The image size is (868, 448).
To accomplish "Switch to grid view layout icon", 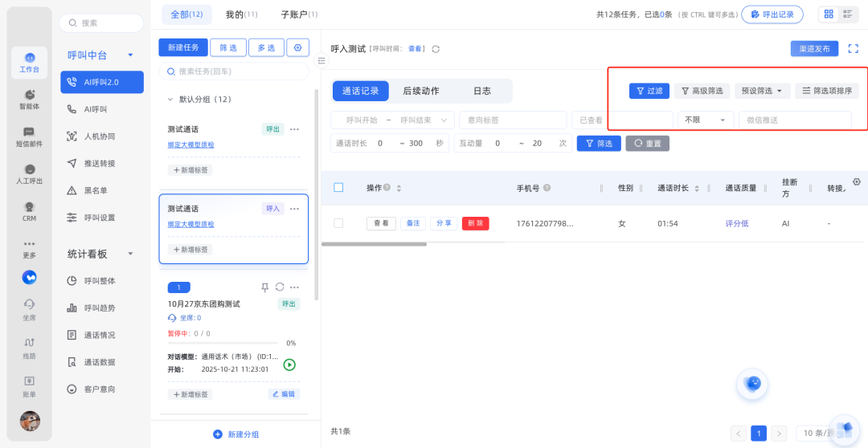I will (829, 14).
